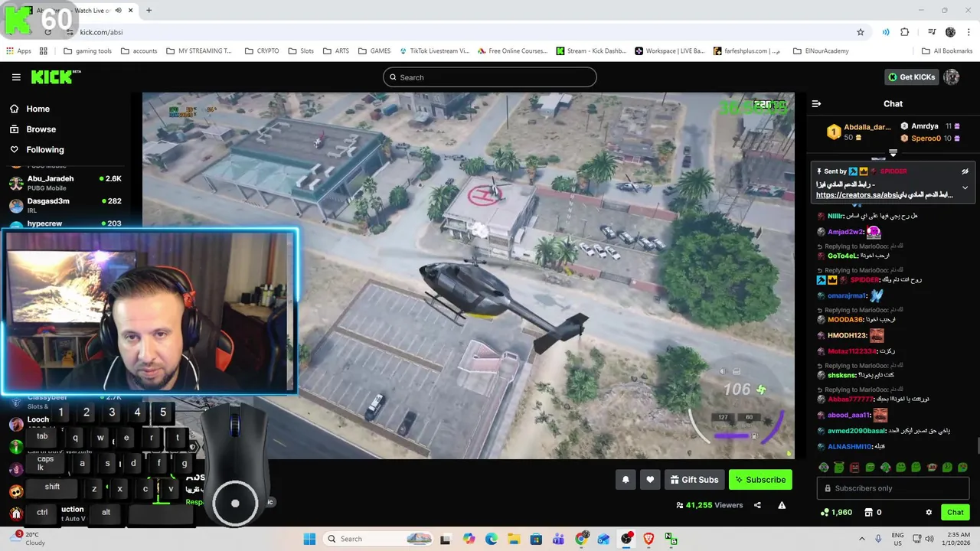
Task: Open Abu_Jaradeh channel in sidebar
Action: pos(66,183)
